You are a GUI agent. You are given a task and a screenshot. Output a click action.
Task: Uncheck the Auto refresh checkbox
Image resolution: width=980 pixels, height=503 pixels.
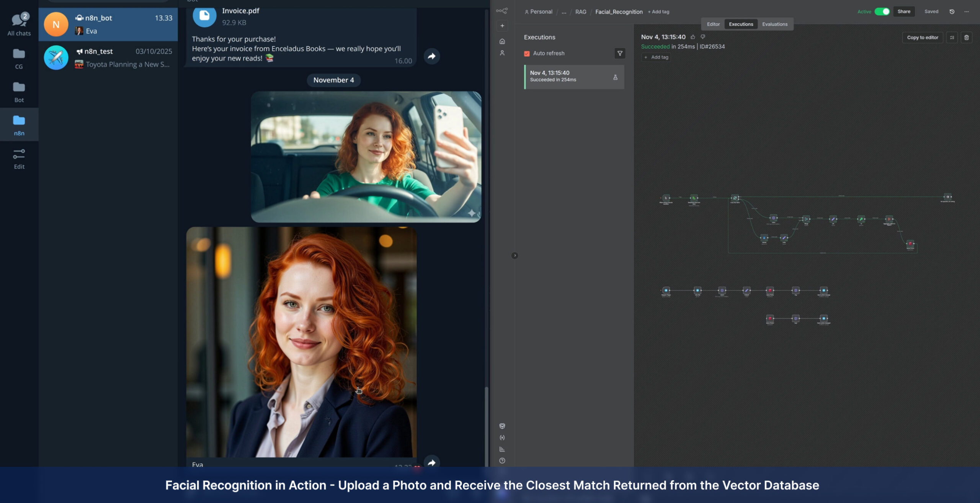(527, 54)
